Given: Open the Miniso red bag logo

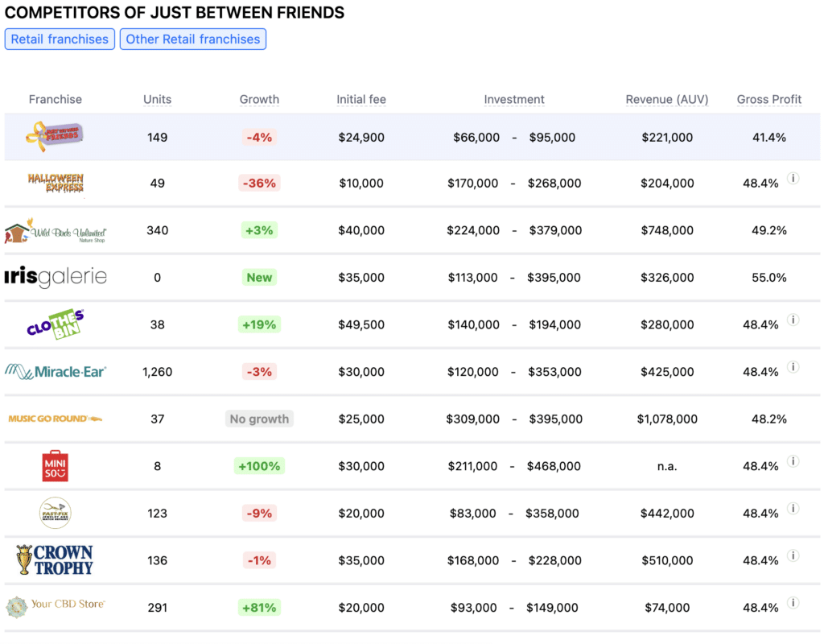Looking at the screenshot, I should coord(56,466).
